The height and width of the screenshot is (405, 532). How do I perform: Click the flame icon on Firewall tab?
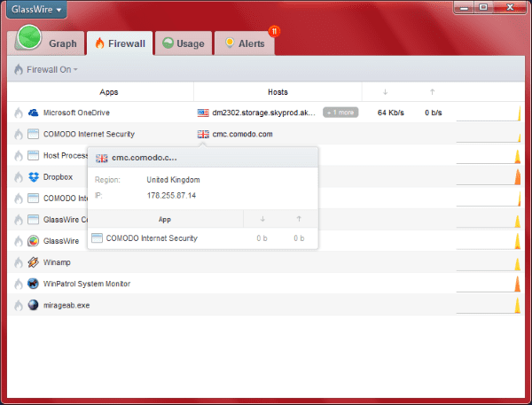[x=99, y=43]
